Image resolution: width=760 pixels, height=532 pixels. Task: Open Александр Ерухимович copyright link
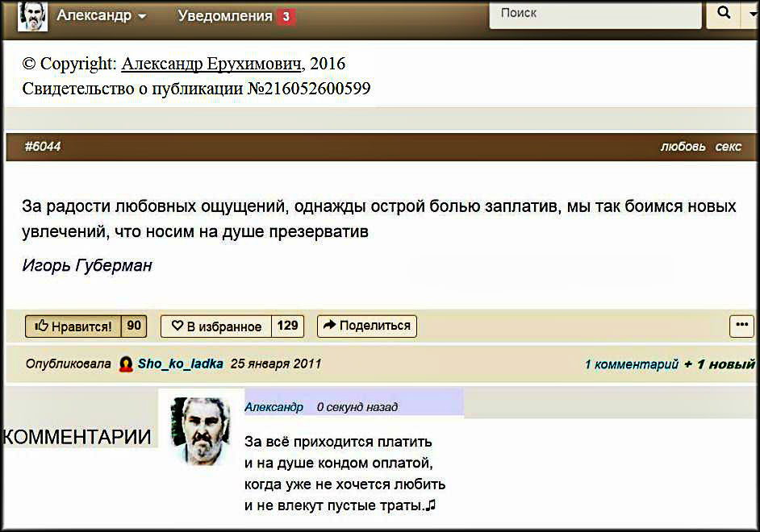click(211, 64)
